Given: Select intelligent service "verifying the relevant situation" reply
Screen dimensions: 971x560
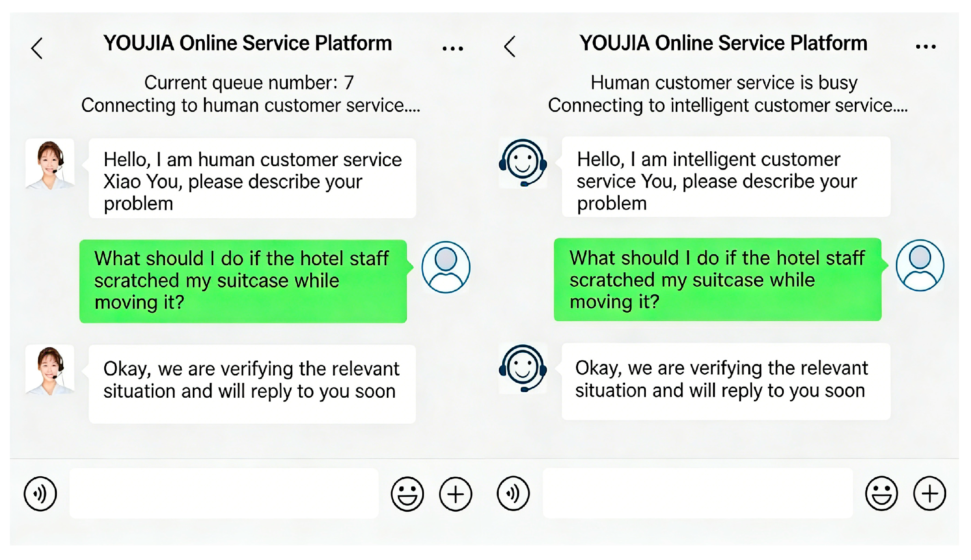Looking at the screenshot, I should pos(726,381).
